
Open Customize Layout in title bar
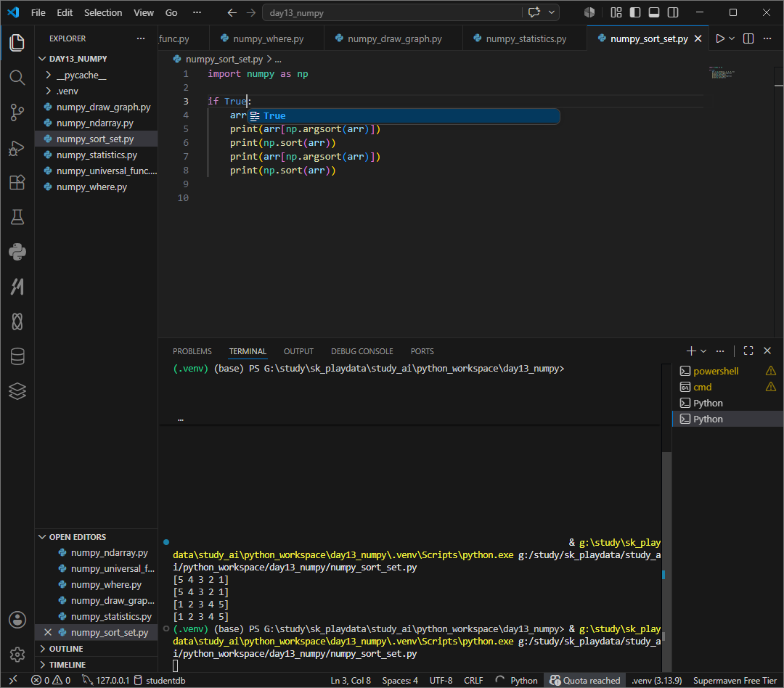pyautogui.click(x=616, y=12)
